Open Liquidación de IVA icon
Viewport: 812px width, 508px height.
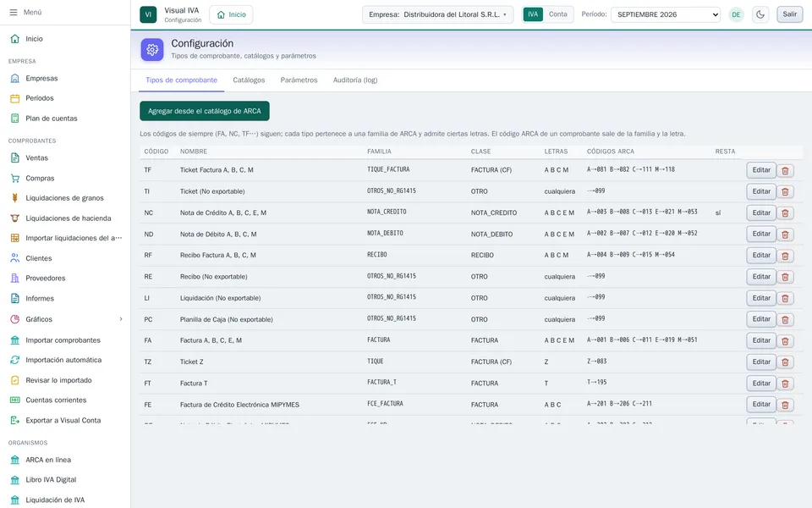15,500
